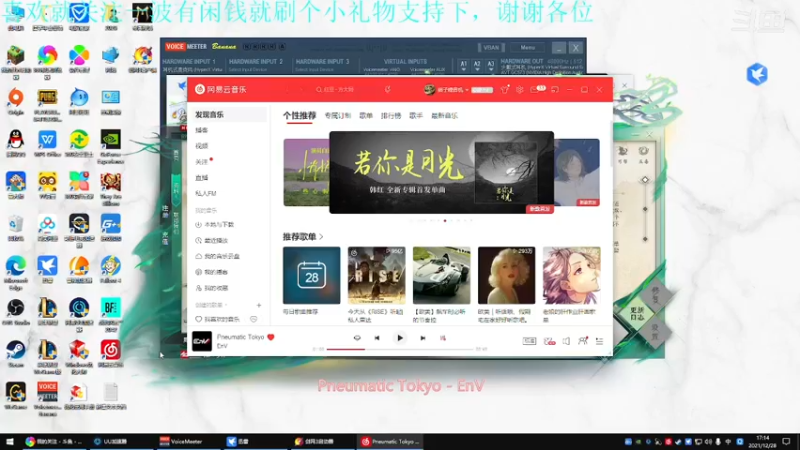Image resolution: width=800 pixels, height=450 pixels.
Task: Open the blonde woman playlist cover
Action: tap(507, 276)
